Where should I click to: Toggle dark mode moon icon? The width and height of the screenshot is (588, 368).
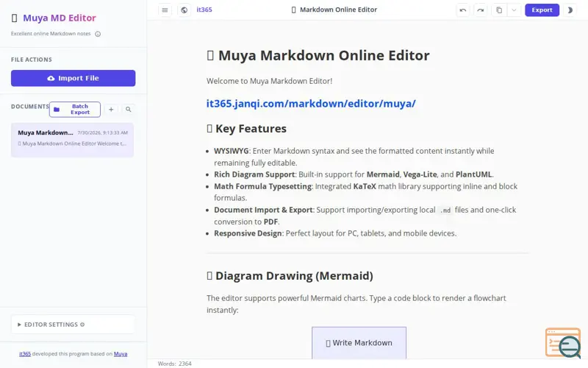[570, 10]
